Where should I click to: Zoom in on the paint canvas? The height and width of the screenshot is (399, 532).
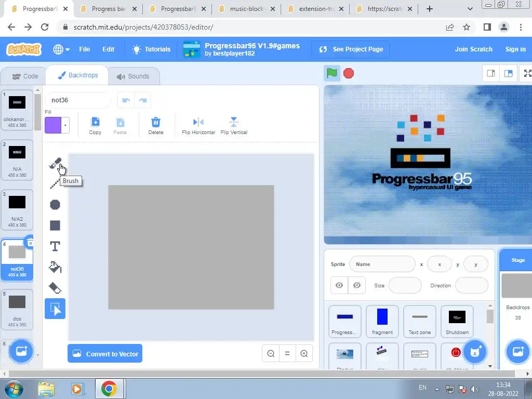[304, 353]
